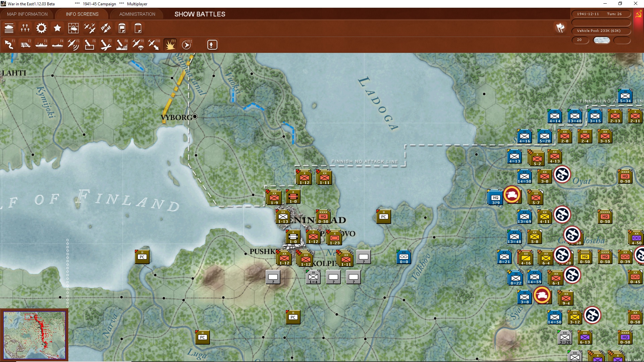The height and width of the screenshot is (362, 644).
Task: Click the Vehicle Pool 233K readout
Action: 601,31
